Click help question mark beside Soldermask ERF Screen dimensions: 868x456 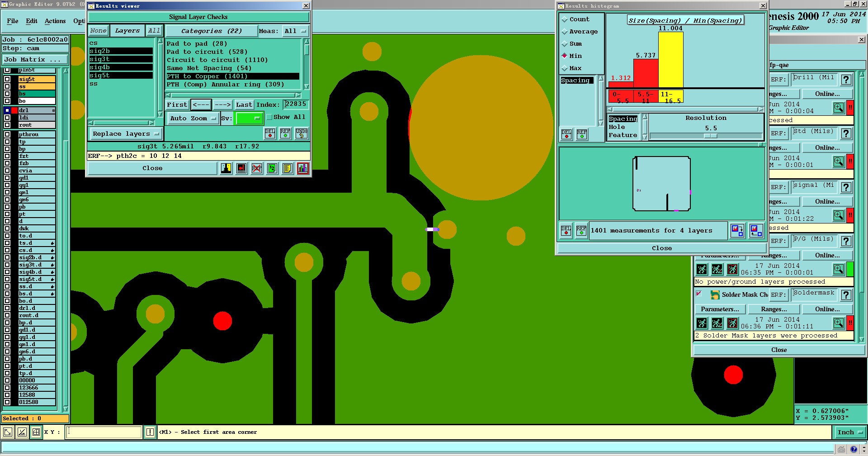846,295
